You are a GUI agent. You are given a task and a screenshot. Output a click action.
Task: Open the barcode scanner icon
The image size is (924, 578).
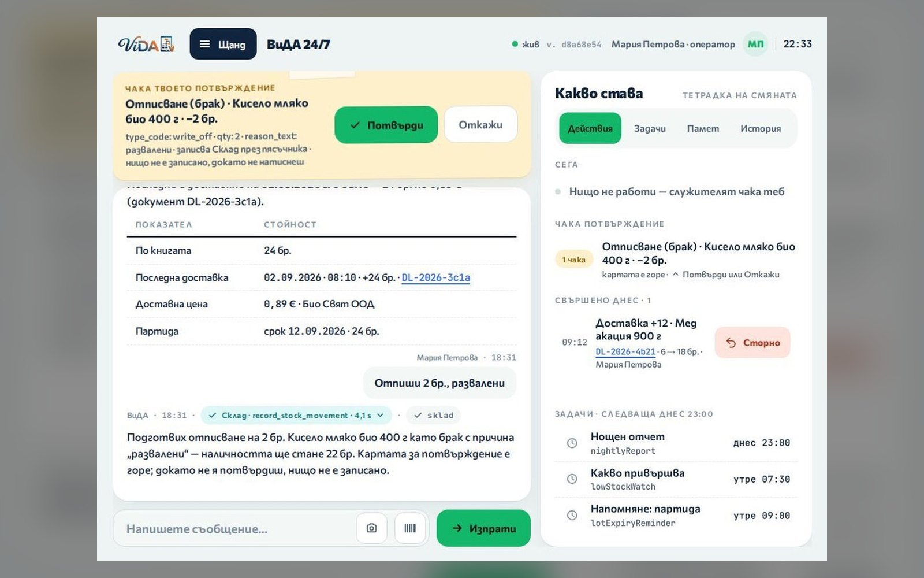410,528
